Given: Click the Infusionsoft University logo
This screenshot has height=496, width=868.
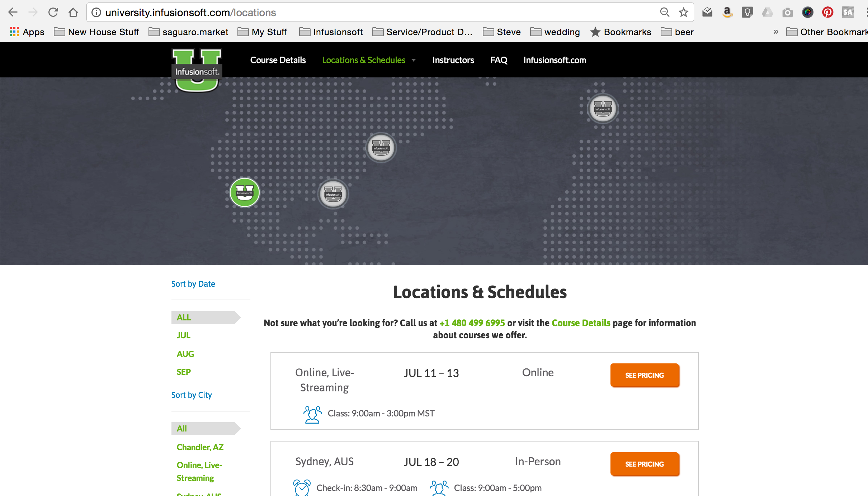Looking at the screenshot, I should tap(197, 65).
